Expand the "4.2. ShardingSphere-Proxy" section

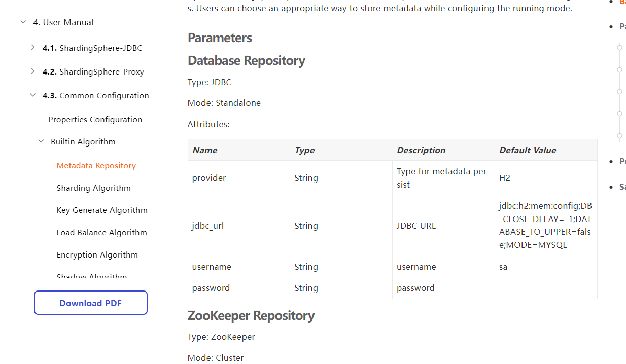pyautogui.click(x=32, y=71)
